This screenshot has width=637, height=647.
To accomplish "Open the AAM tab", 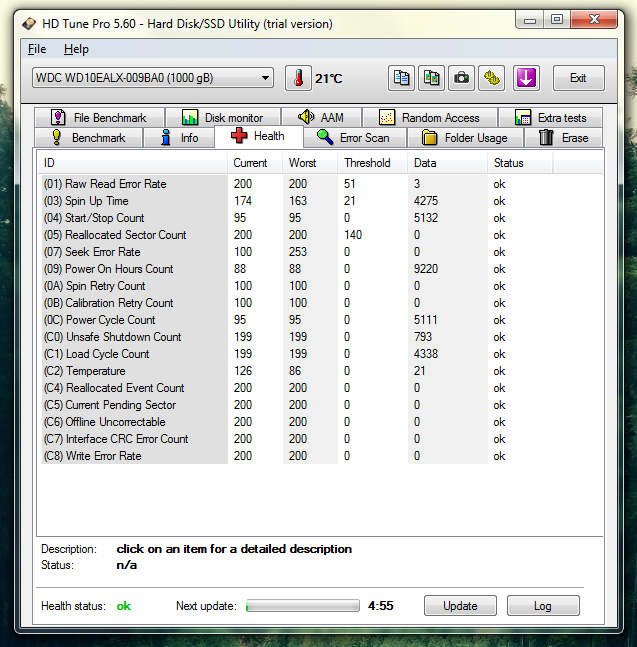I will pyautogui.click(x=321, y=118).
